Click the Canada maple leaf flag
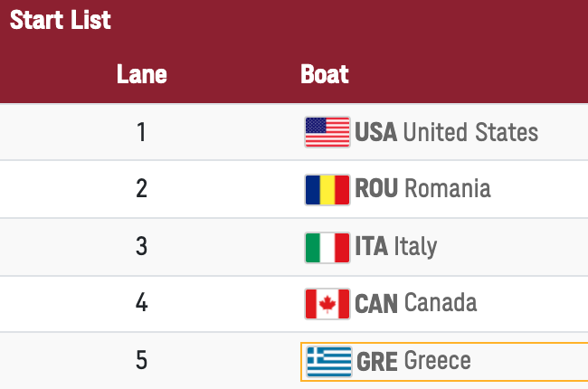 pyautogui.click(x=327, y=304)
